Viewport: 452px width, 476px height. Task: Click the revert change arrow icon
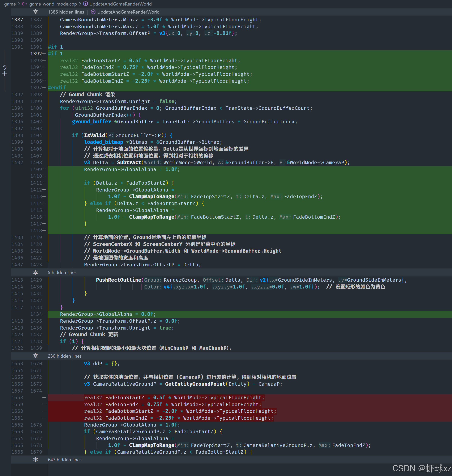pyautogui.click(x=5, y=67)
